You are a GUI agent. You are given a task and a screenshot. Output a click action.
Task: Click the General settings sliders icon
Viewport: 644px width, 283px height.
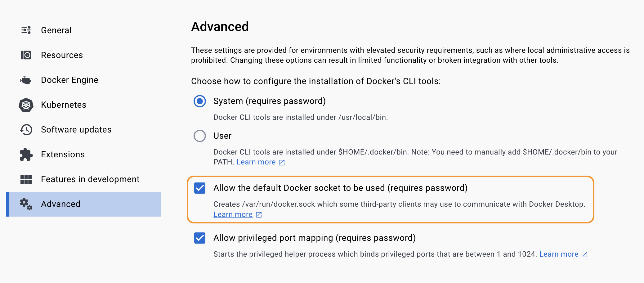point(26,30)
